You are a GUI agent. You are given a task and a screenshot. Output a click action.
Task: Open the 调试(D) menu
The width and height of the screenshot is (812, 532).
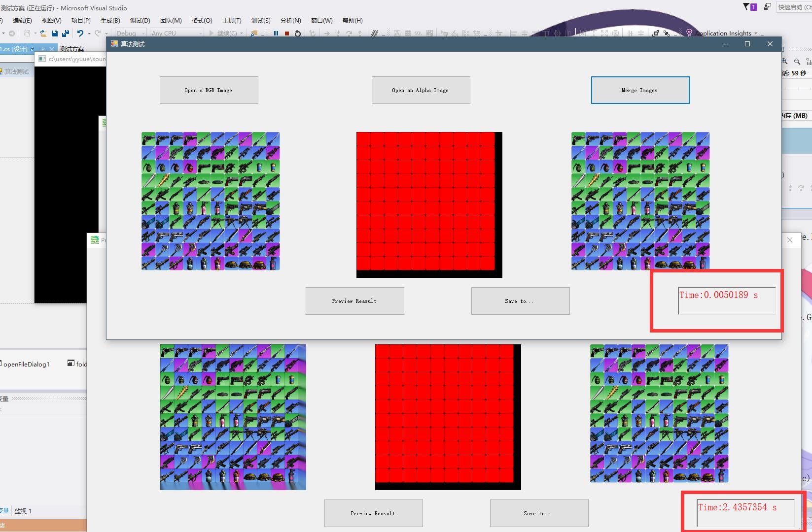tap(140, 20)
